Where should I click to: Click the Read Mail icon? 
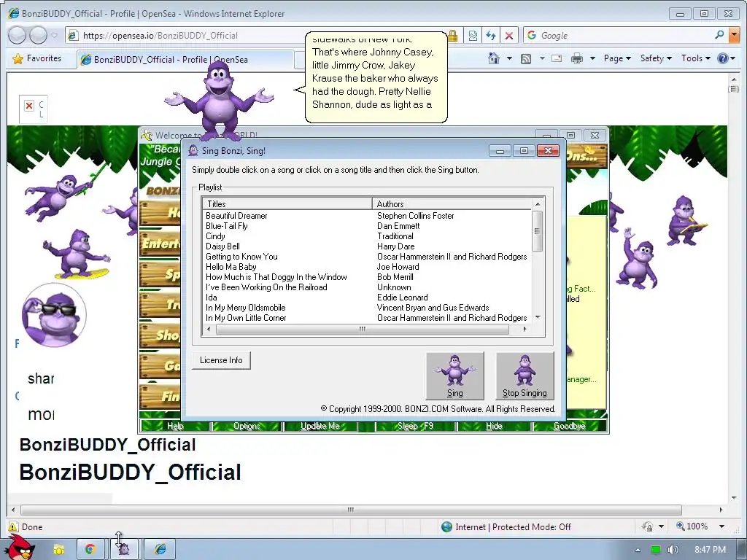coord(557,58)
